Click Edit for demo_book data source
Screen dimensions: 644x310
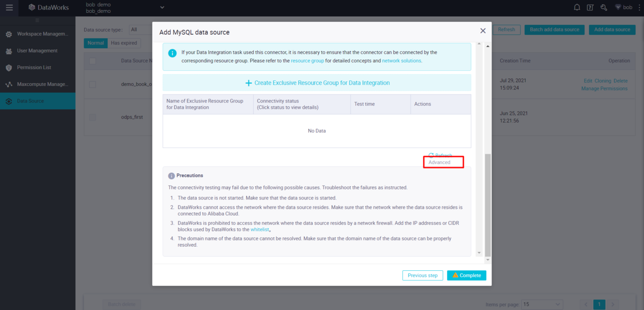pos(588,81)
